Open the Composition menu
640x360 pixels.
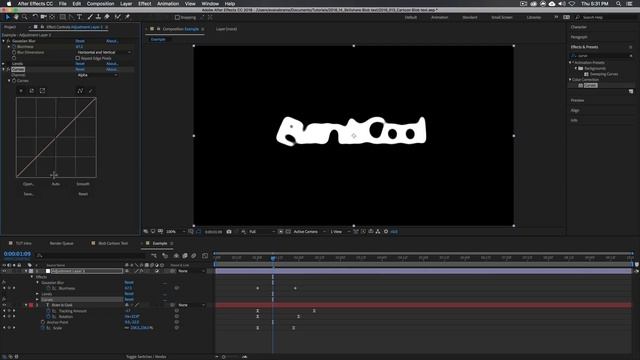(x=100, y=4)
